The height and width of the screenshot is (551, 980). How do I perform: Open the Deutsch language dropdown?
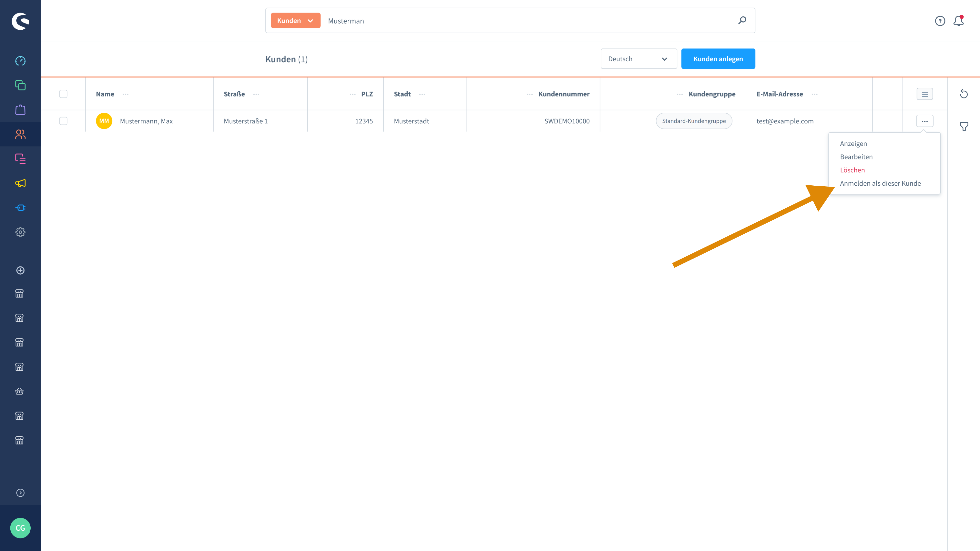tap(639, 59)
